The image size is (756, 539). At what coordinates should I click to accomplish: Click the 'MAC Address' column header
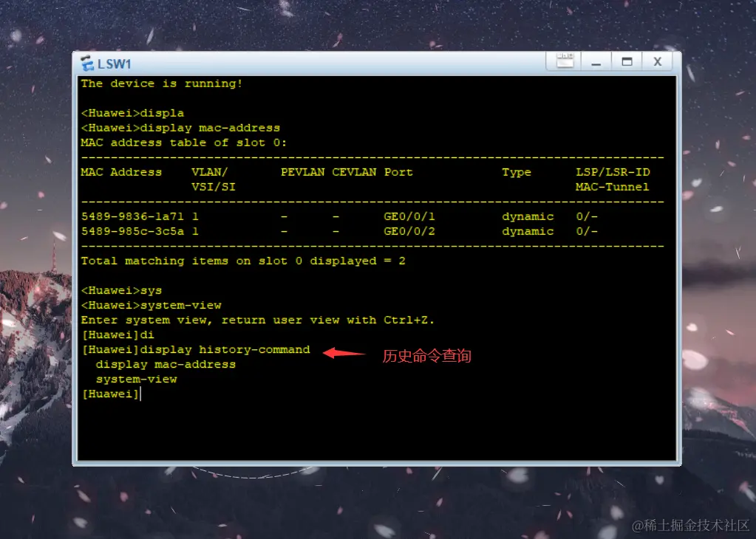point(121,172)
